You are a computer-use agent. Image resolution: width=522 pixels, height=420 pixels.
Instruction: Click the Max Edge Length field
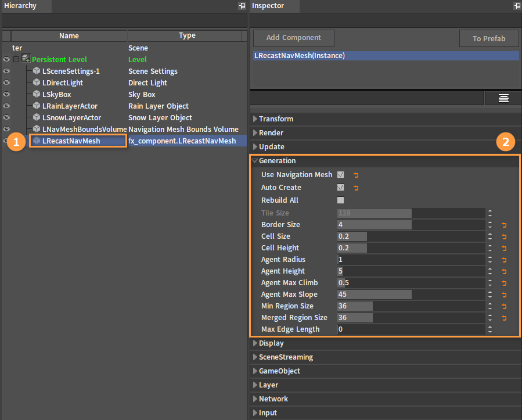tap(411, 329)
